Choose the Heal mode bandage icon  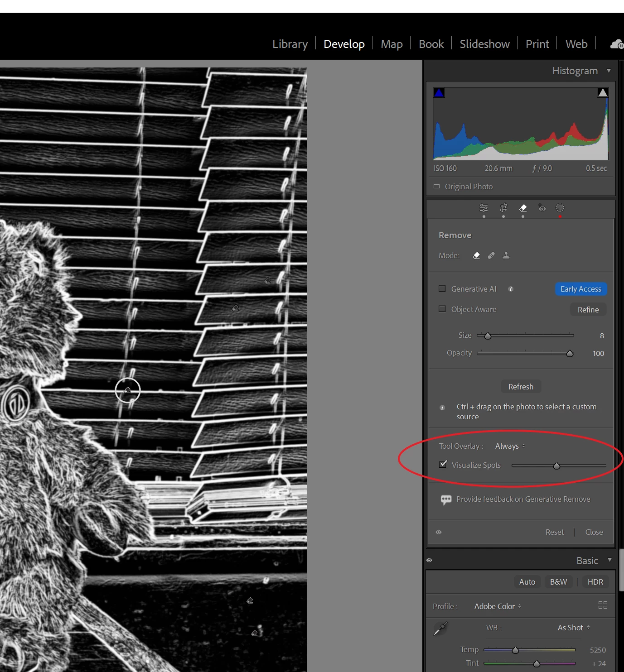click(x=491, y=255)
